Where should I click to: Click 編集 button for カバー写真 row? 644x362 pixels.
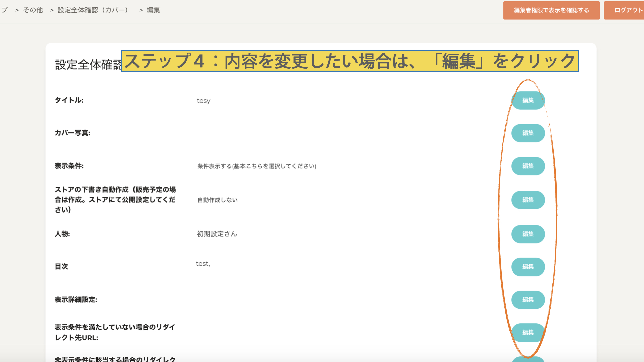[528, 133]
